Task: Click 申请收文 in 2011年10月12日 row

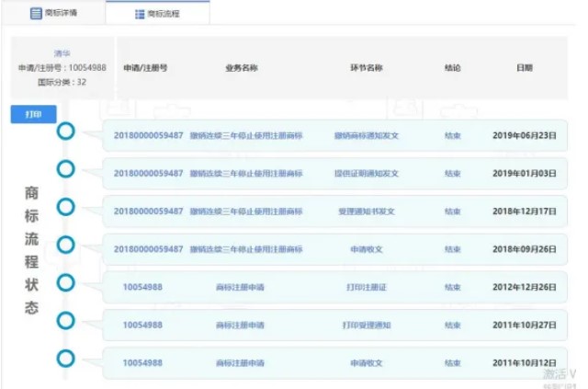Action: (x=367, y=363)
